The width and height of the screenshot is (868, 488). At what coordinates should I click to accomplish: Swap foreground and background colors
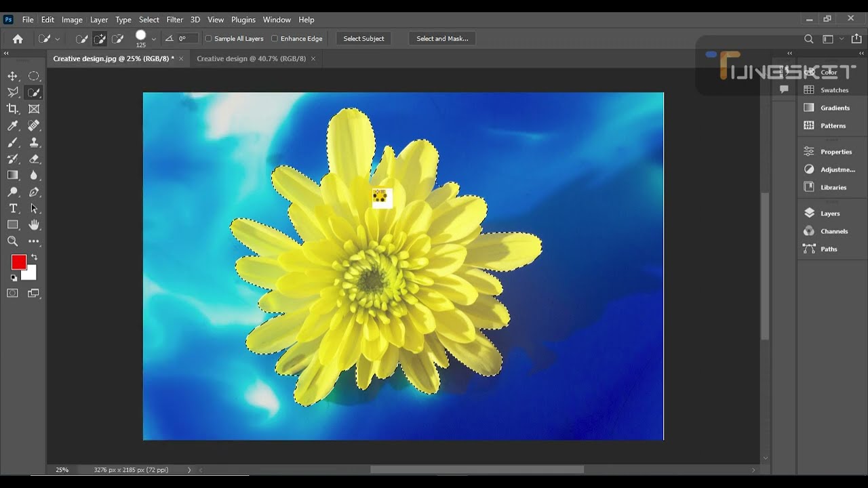pos(34,258)
